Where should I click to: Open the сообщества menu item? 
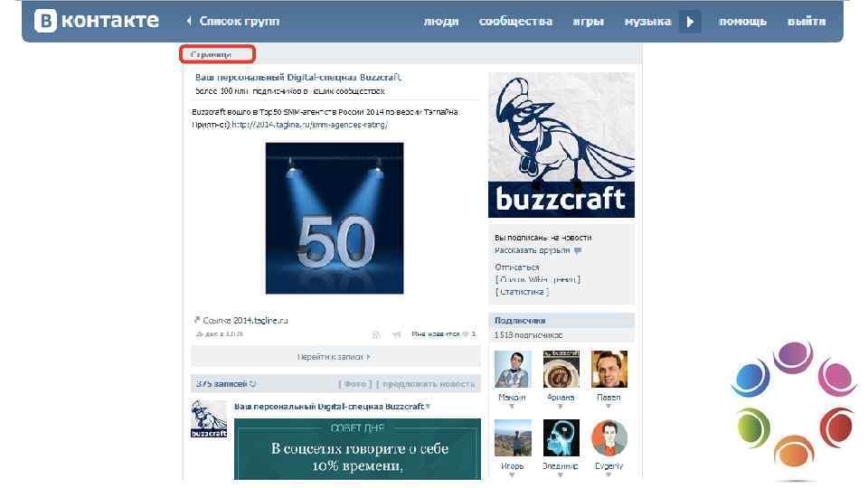coord(515,21)
